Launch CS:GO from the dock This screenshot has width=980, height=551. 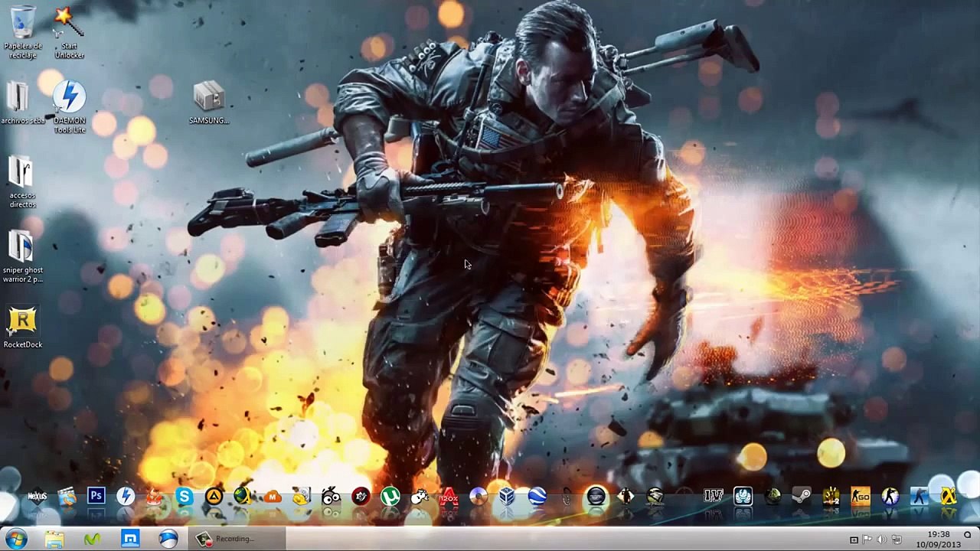point(861,497)
